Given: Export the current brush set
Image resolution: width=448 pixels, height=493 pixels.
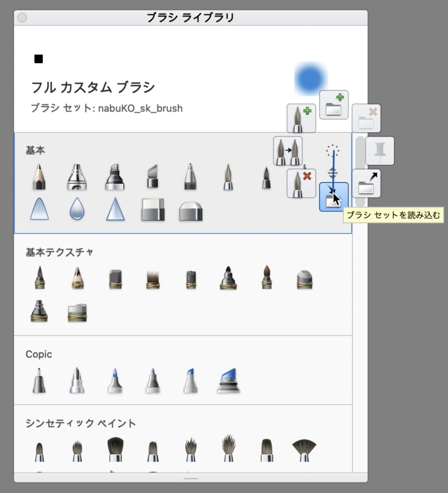Looking at the screenshot, I should click(x=366, y=183).
